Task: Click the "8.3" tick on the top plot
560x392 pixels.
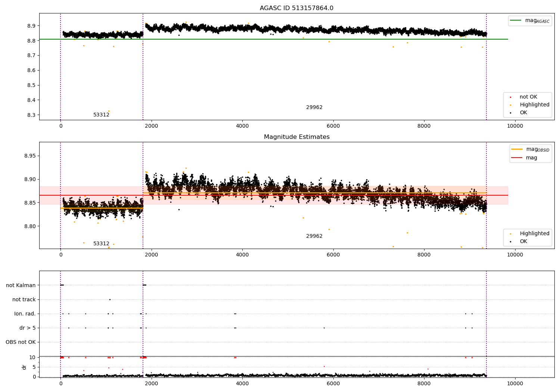Action: (32, 115)
